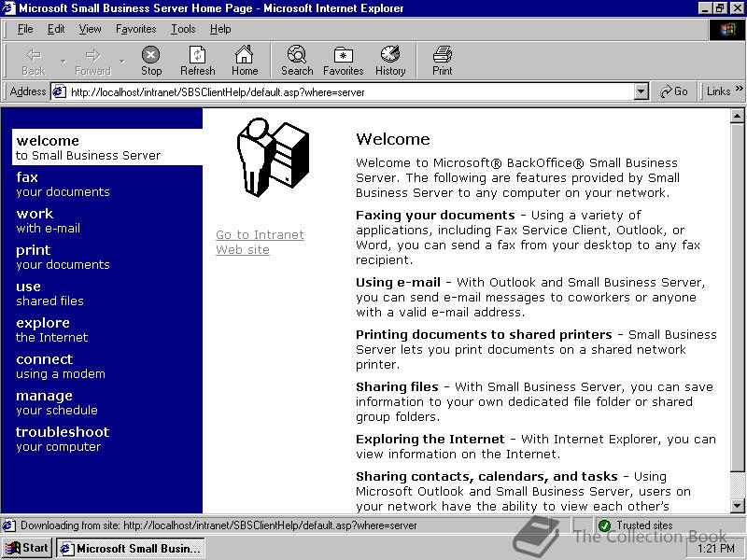Open 'connect using a modem' topic
The height and width of the screenshot is (560, 747).
[60, 366]
